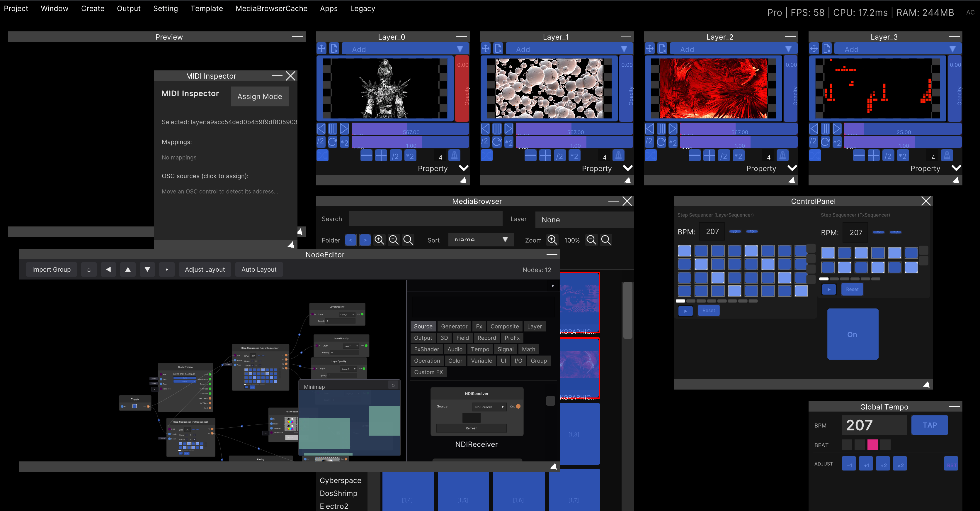Viewport: 980px width, 511px height.
Task: Zoom out the MediaBrowser folder view
Action: click(x=394, y=240)
